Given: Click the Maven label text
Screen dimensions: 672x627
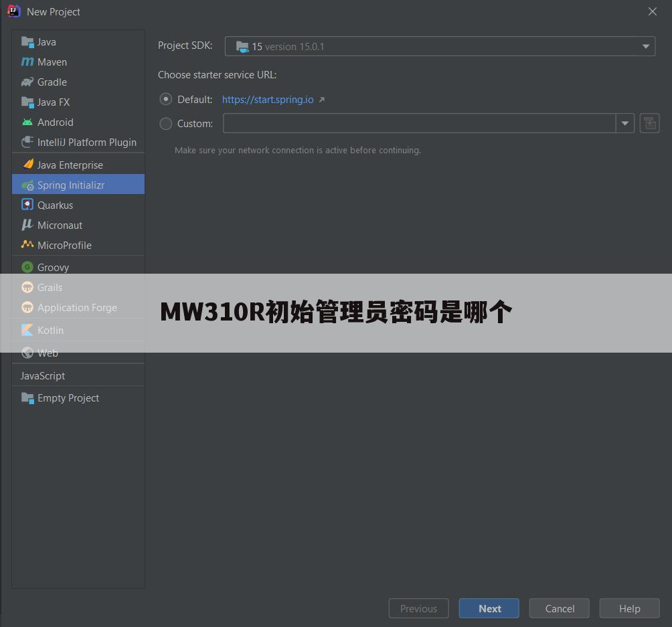Looking at the screenshot, I should point(52,62).
